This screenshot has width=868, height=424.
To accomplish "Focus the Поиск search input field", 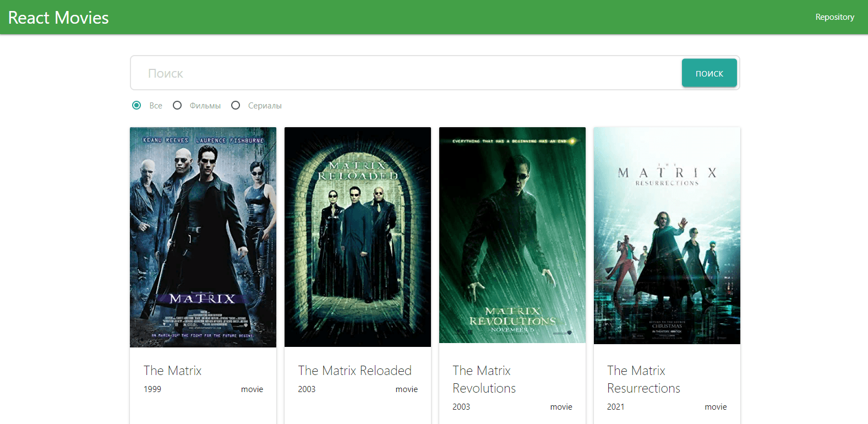I will click(406, 73).
